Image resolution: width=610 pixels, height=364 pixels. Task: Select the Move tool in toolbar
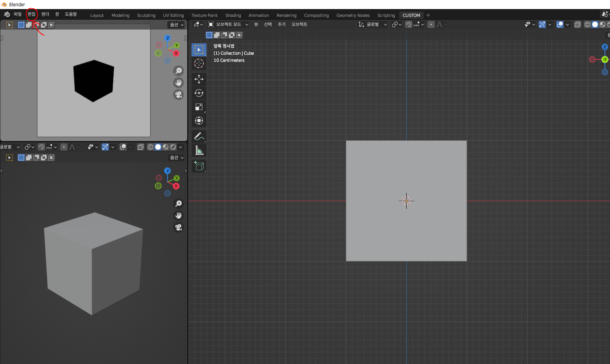[199, 79]
